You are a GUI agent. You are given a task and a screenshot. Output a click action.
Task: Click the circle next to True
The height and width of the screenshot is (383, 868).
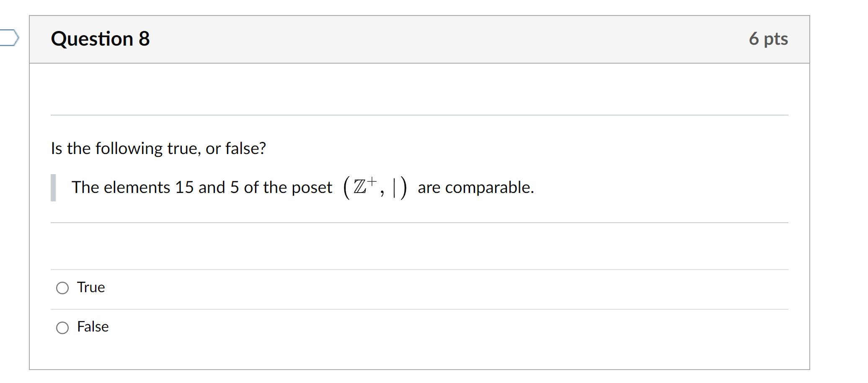point(62,288)
